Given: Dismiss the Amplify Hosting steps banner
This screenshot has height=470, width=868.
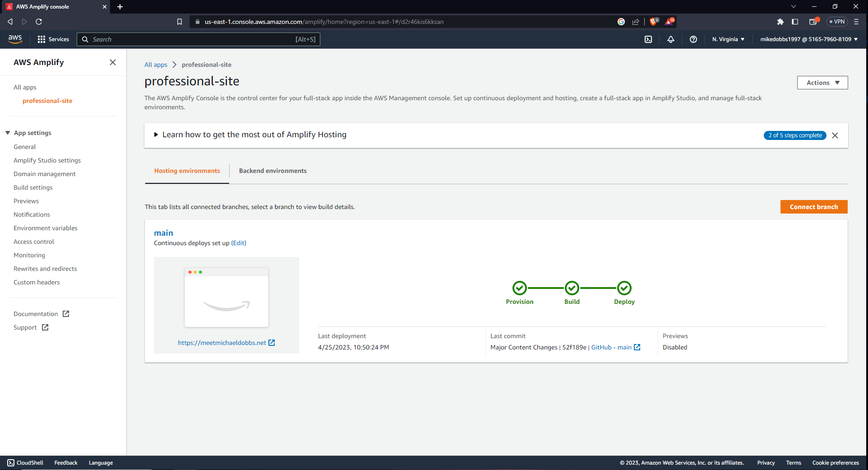Looking at the screenshot, I should point(835,135).
